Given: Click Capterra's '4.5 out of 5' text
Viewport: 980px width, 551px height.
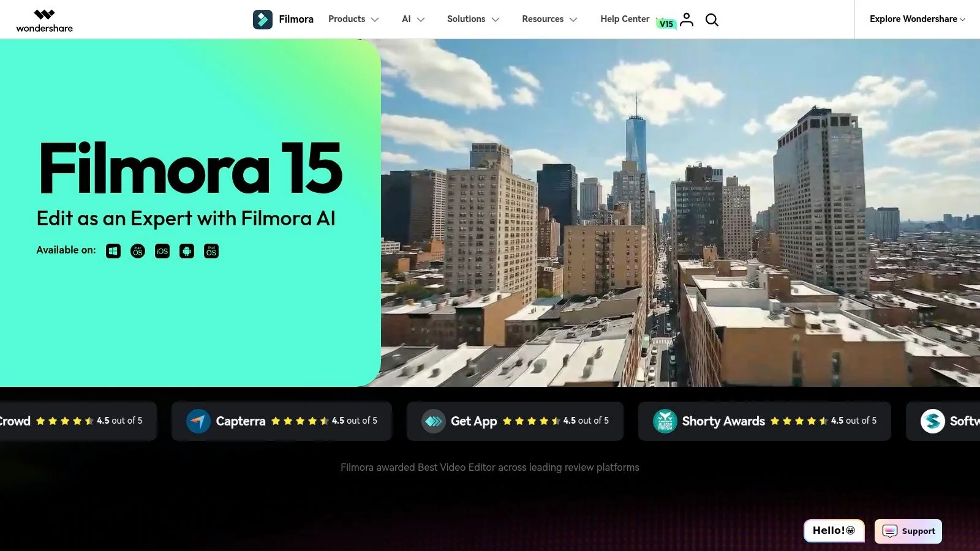Looking at the screenshot, I should [x=355, y=421].
